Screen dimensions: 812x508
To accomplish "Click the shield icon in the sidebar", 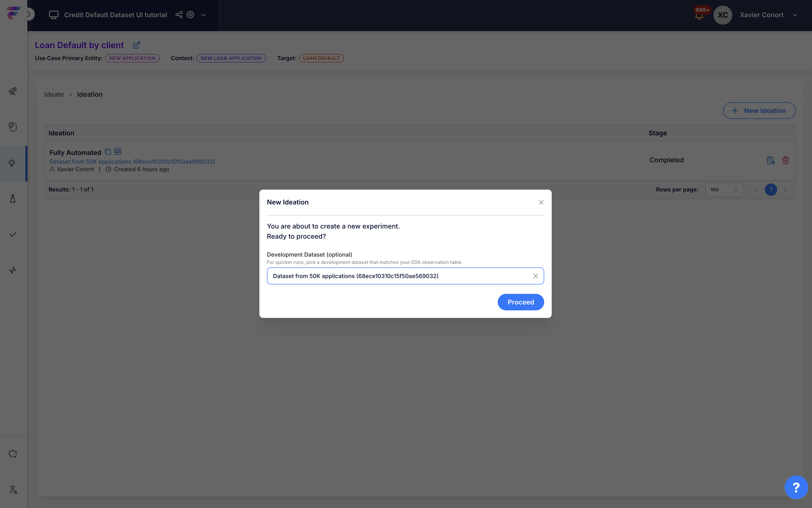I will 13,454.
